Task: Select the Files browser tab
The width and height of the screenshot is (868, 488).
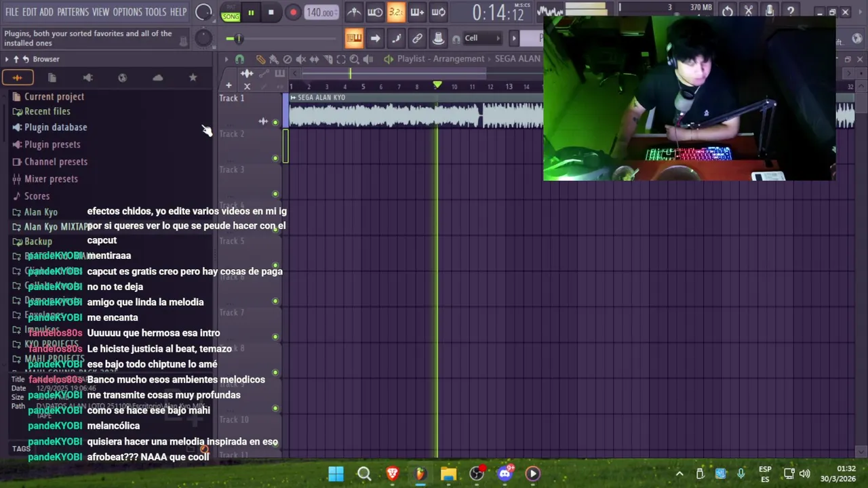Action: pyautogui.click(x=52, y=77)
